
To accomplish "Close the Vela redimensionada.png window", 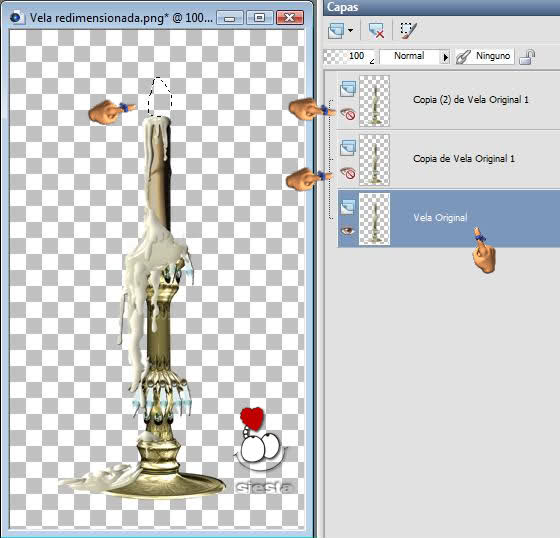I will point(290,18).
